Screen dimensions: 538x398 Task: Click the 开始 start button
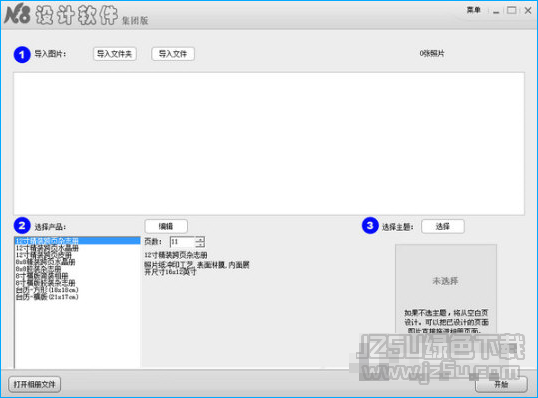(x=501, y=384)
